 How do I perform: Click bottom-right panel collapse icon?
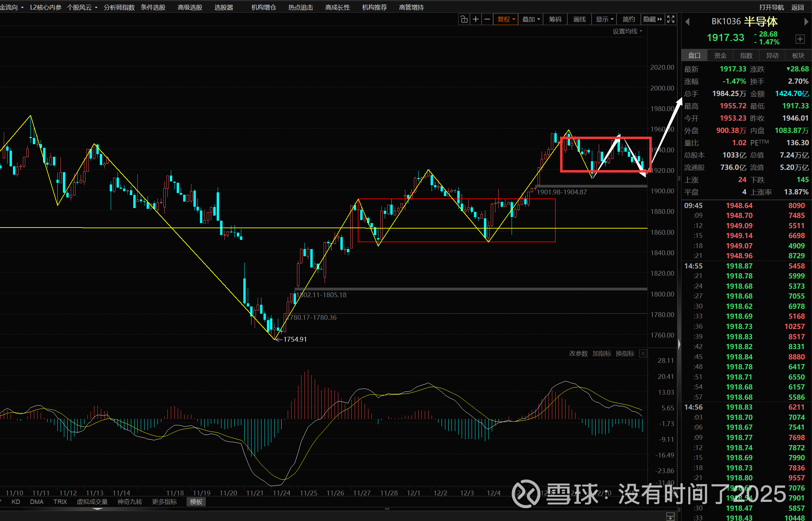[x=670, y=516]
